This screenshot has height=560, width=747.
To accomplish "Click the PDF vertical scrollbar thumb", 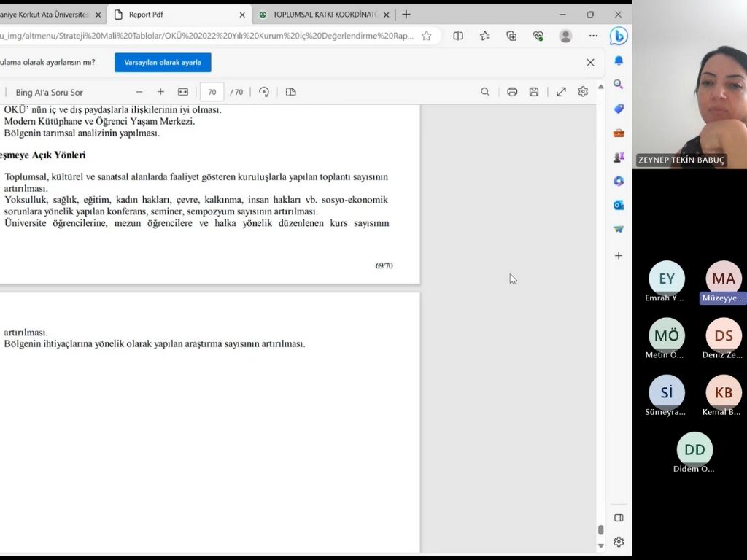I will tap(601, 530).
